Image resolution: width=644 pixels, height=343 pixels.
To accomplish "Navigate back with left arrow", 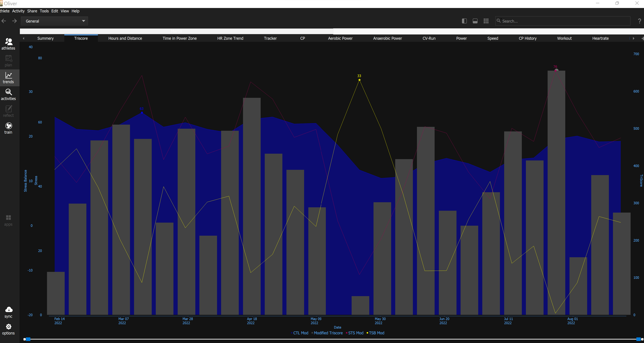I will click(x=4, y=21).
